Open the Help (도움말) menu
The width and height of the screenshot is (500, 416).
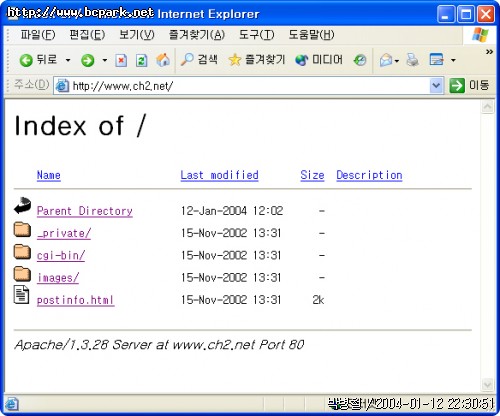tap(311, 35)
